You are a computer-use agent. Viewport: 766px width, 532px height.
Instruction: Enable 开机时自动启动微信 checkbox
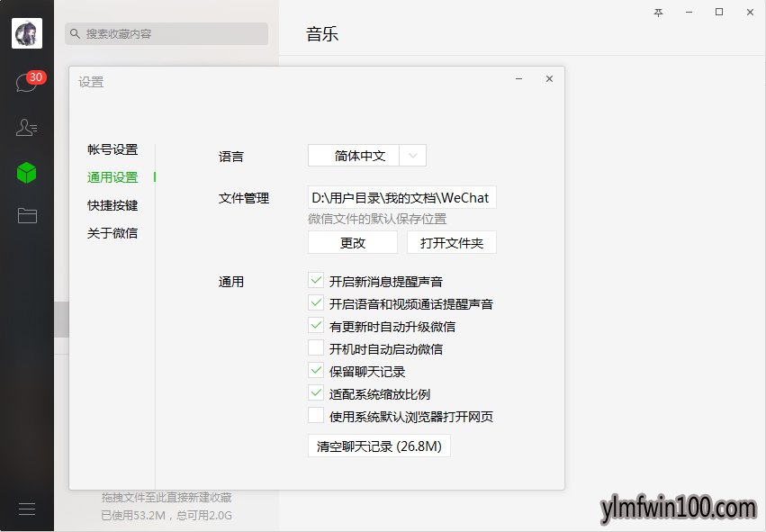316,348
